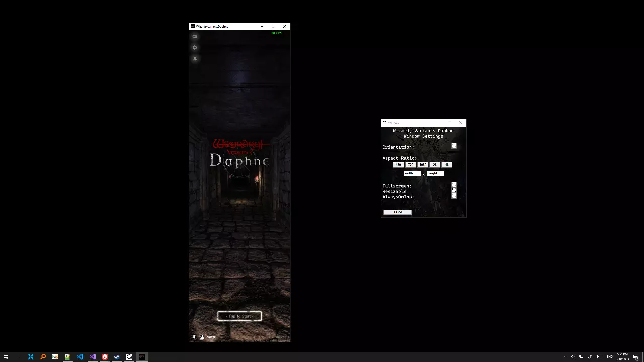
Task: Open the gear settings icon in the game window
Action: (195, 47)
